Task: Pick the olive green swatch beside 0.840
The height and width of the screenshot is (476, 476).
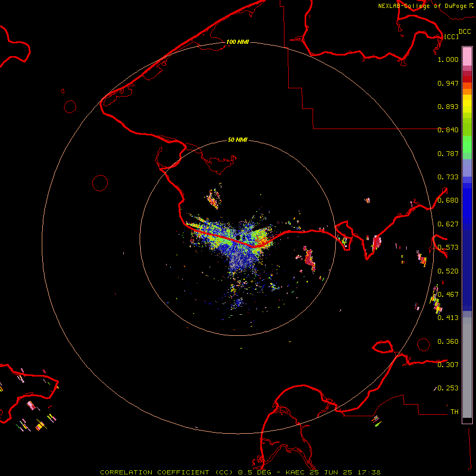Action: pyautogui.click(x=467, y=127)
